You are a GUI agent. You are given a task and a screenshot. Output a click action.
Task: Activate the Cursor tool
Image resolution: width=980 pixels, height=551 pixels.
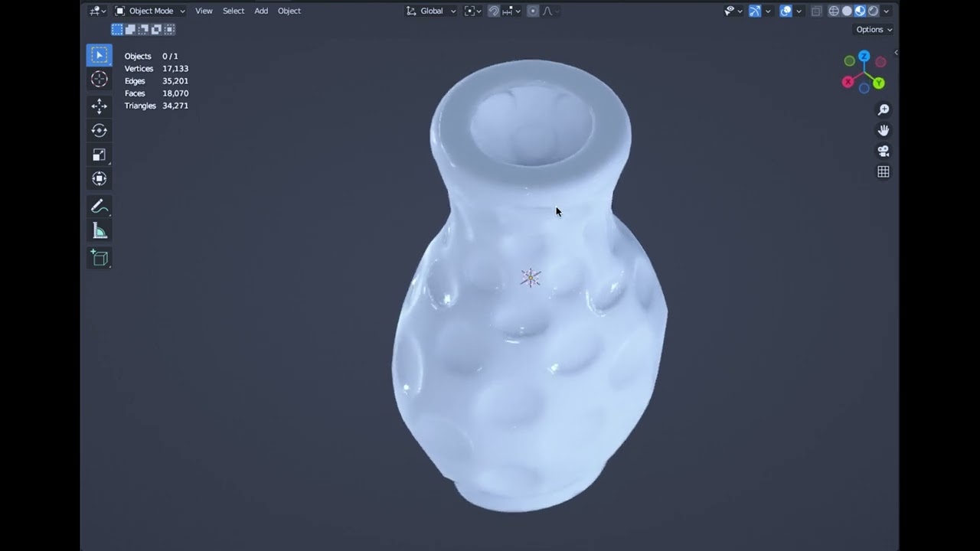(x=99, y=79)
